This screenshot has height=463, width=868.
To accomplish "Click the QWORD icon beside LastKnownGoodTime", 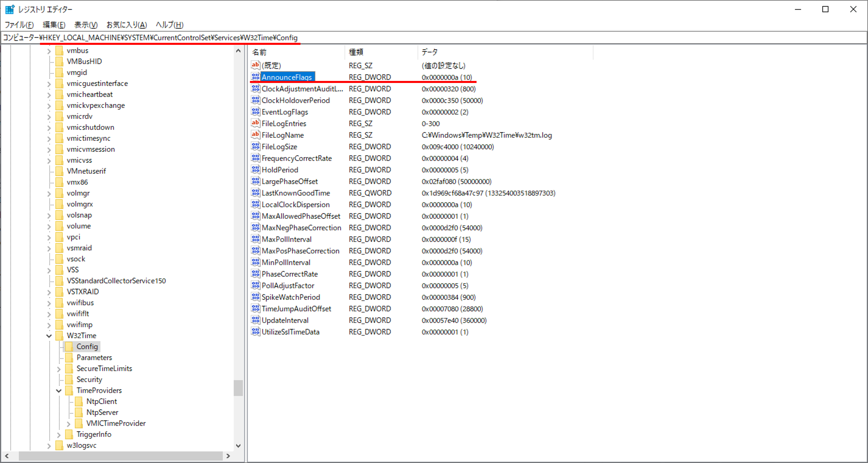I will (255, 193).
